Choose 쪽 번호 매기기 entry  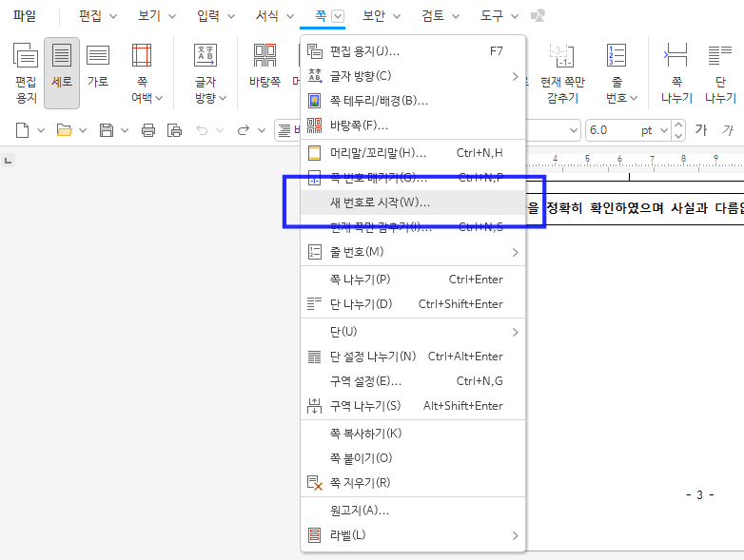(413, 178)
